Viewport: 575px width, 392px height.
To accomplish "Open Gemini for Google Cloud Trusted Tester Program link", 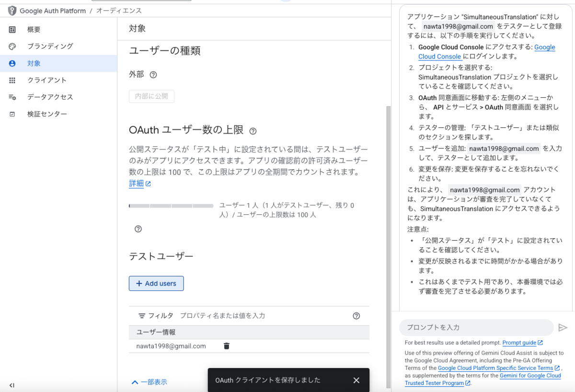I will pos(483,380).
